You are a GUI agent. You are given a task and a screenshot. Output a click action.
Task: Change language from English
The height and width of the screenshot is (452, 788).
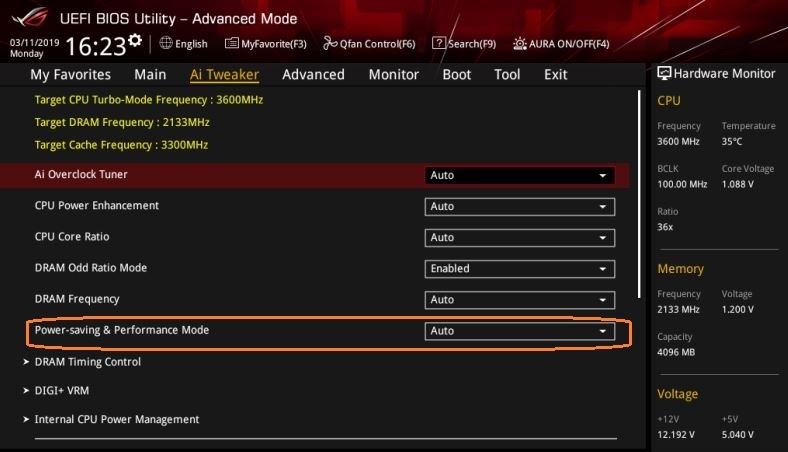point(191,44)
